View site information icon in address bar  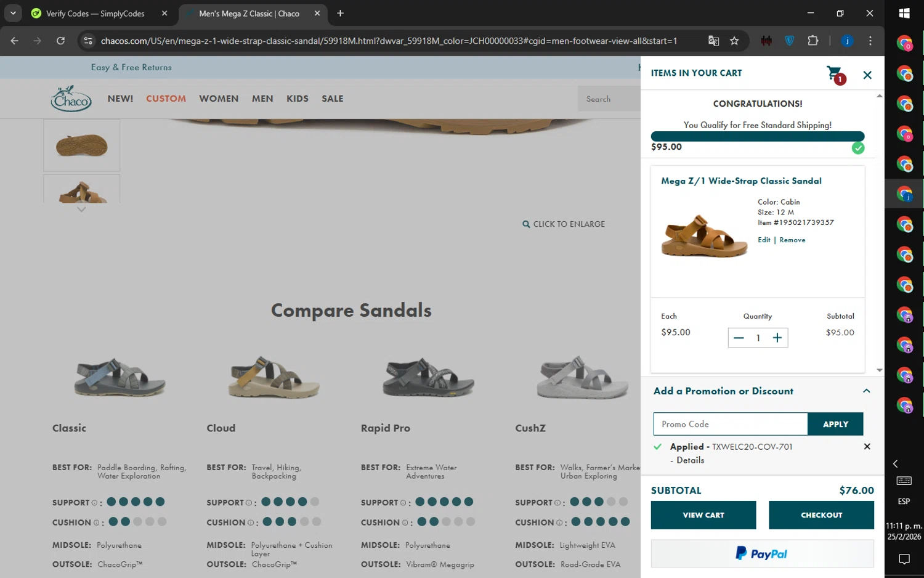pyautogui.click(x=88, y=41)
